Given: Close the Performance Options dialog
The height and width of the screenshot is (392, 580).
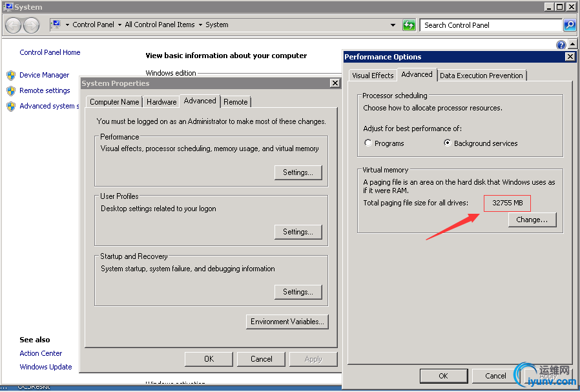Looking at the screenshot, I should coord(570,57).
